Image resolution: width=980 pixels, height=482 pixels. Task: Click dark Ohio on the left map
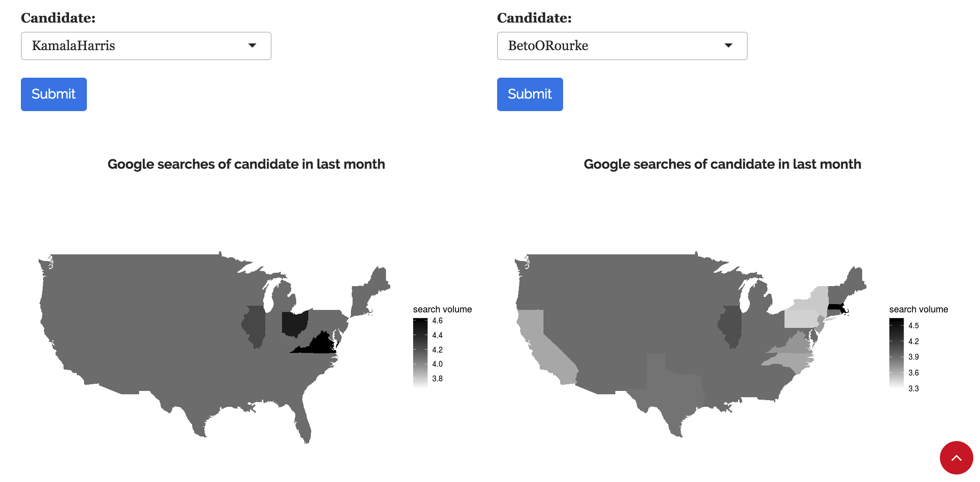coord(295,323)
